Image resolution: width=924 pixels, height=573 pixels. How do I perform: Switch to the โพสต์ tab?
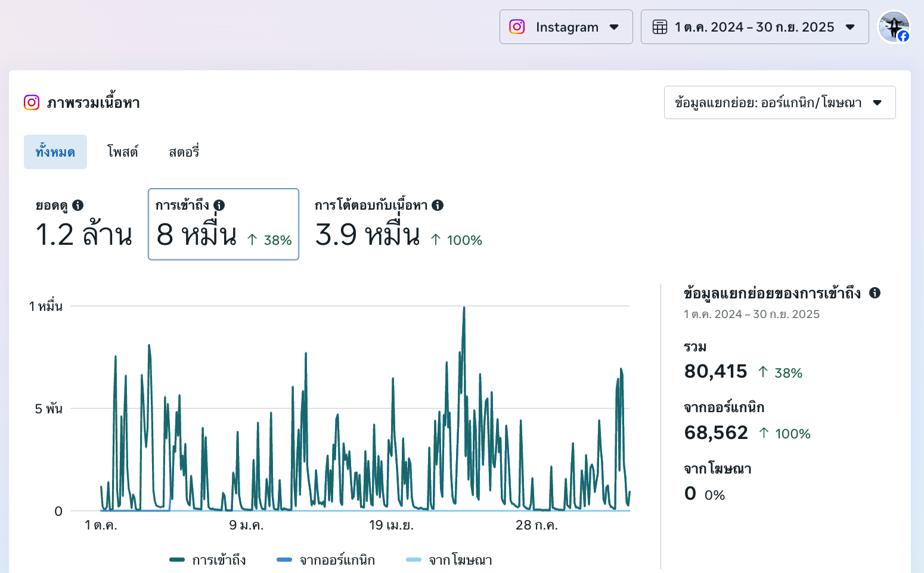pos(122,152)
